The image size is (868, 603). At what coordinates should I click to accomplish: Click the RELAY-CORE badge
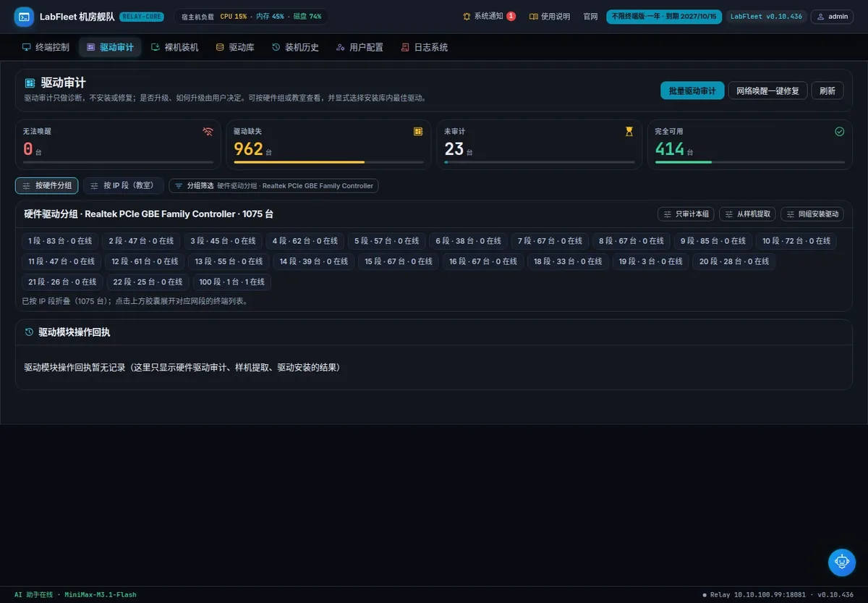[x=142, y=17]
